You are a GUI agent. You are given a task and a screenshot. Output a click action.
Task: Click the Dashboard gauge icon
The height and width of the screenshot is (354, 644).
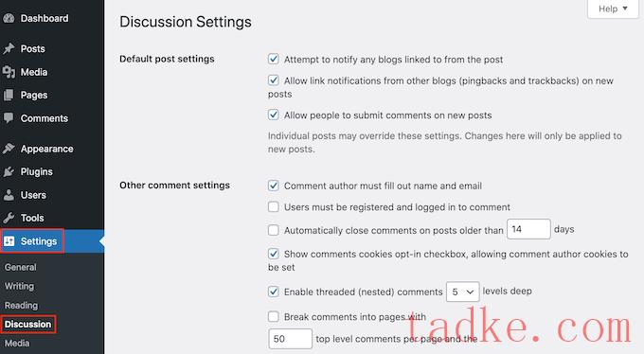9,18
